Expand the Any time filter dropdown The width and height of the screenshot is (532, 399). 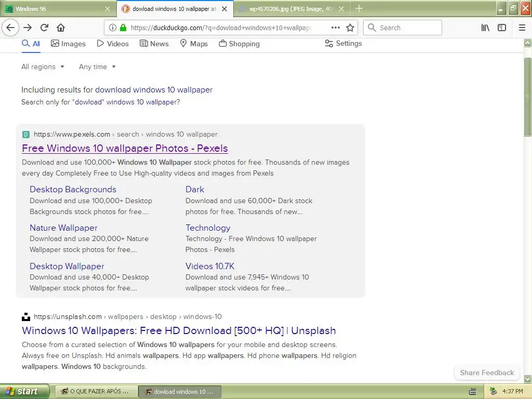[x=97, y=67]
